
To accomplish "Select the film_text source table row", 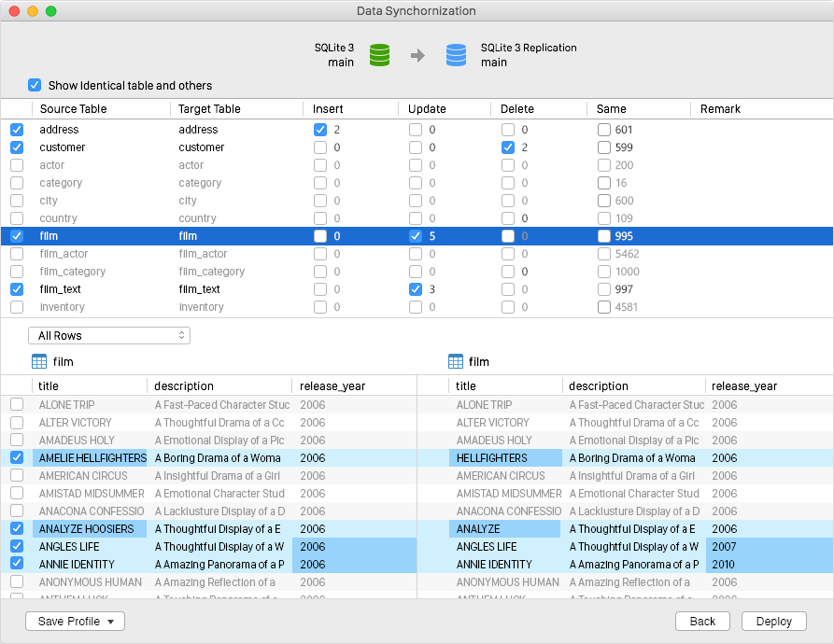I will tap(417, 289).
